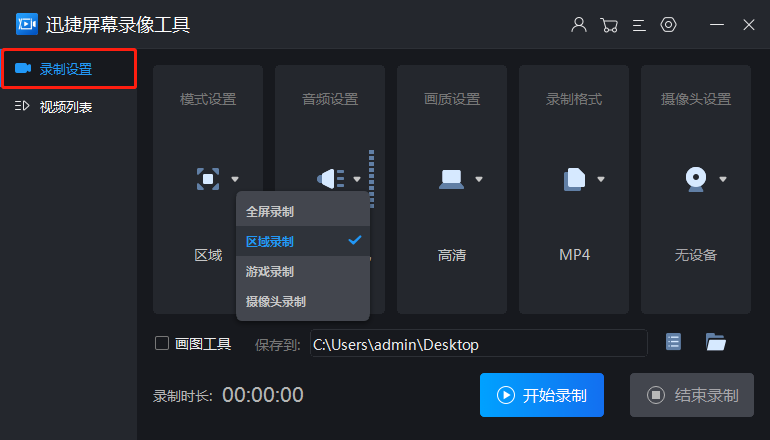The width and height of the screenshot is (770, 440).
Task: Open the output folder icon
Action: coord(715,342)
